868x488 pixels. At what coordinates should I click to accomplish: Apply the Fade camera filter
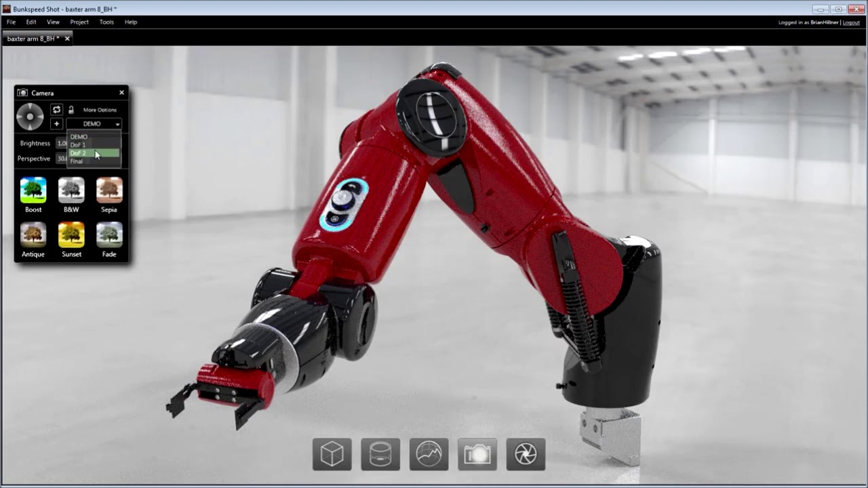109,235
